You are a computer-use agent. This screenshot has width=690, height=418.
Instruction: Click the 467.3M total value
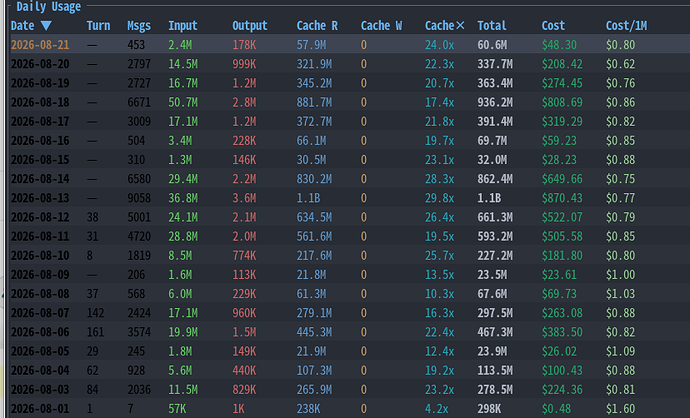coord(495,332)
